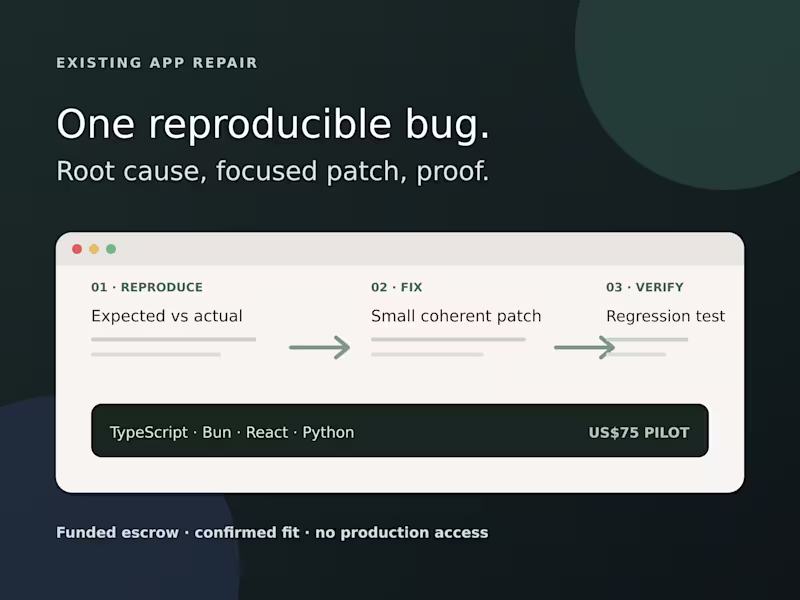Click the green dot in window titlebar
The height and width of the screenshot is (600, 800).
click(x=111, y=249)
